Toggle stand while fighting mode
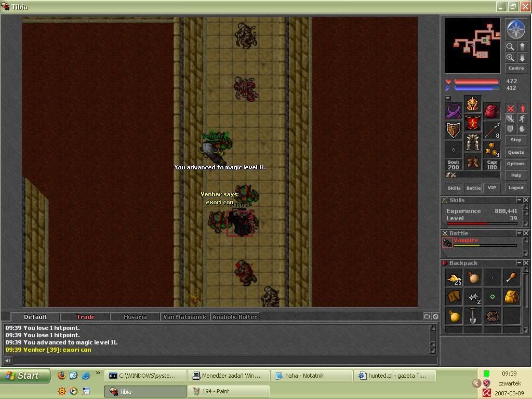532x399 pixels. (x=522, y=109)
